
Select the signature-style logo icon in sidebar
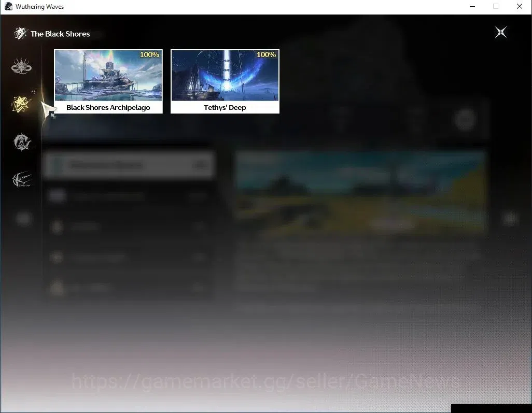click(22, 179)
